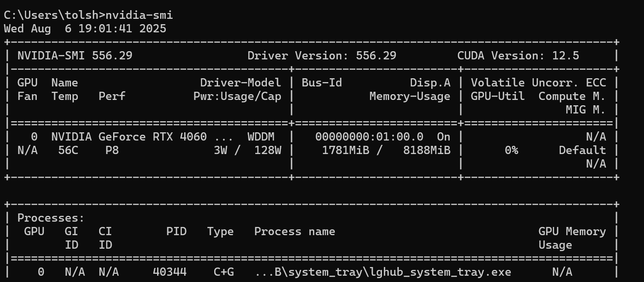Click the Disp.A value On
Image resolution: width=644 pixels, height=282 pixels.
pos(444,137)
